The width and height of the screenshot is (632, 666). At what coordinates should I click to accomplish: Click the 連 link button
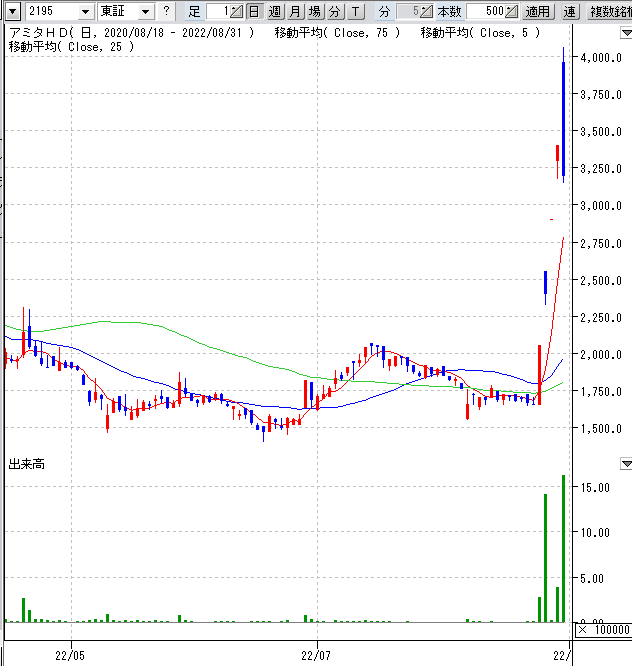tap(570, 11)
